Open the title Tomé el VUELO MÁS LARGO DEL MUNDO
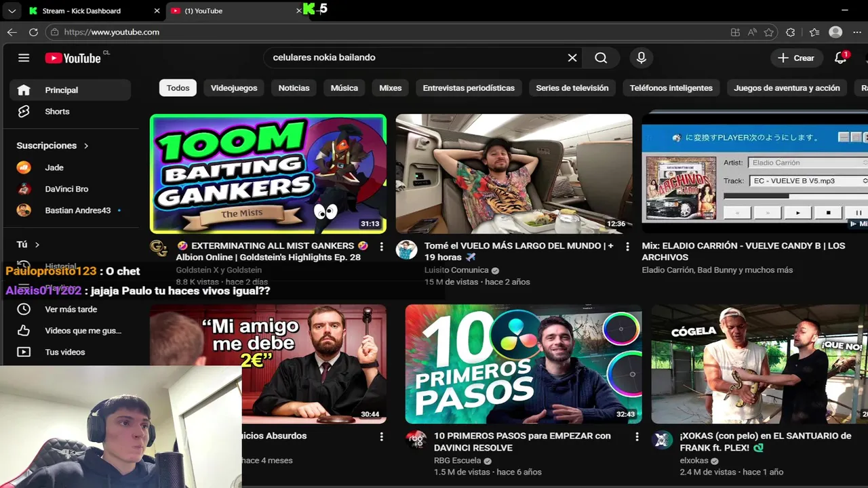Image resolution: width=868 pixels, height=488 pixels. (519, 251)
